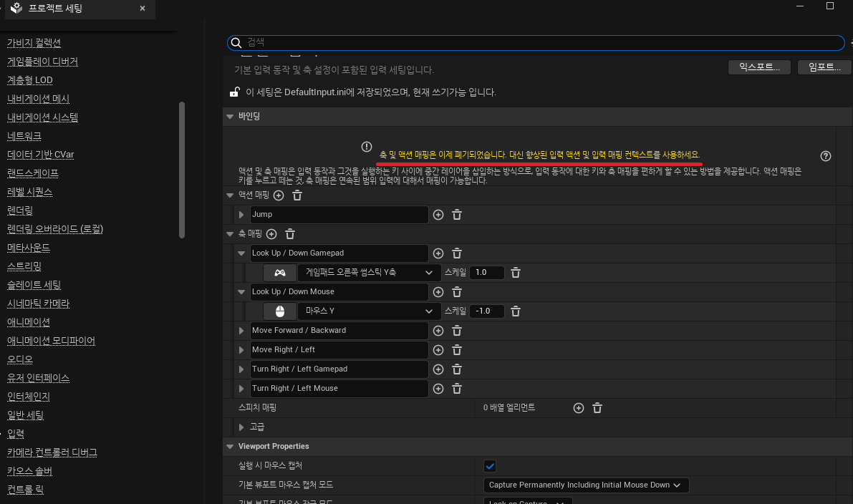Collapse Look Up / Down Gamepad entry
The width and height of the screenshot is (853, 504).
click(241, 253)
